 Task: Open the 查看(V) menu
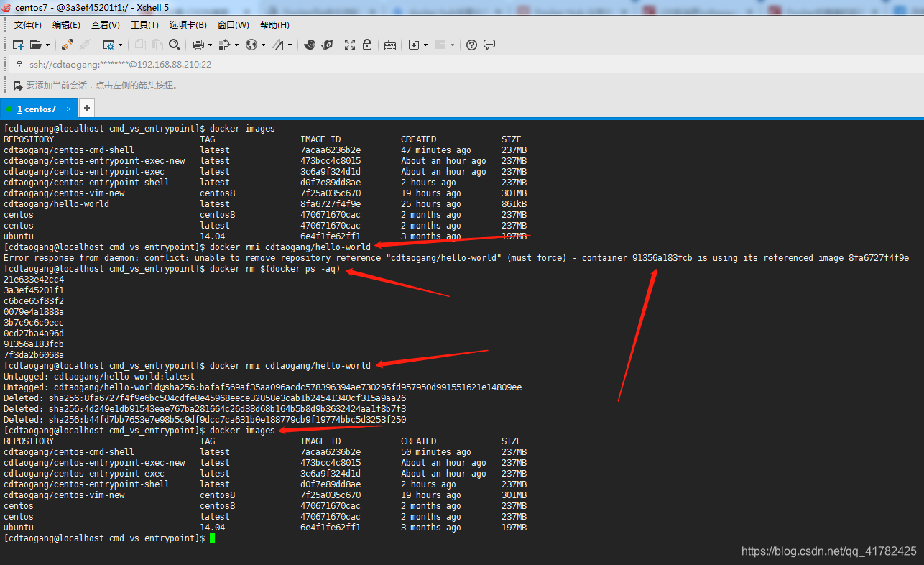[x=106, y=25]
